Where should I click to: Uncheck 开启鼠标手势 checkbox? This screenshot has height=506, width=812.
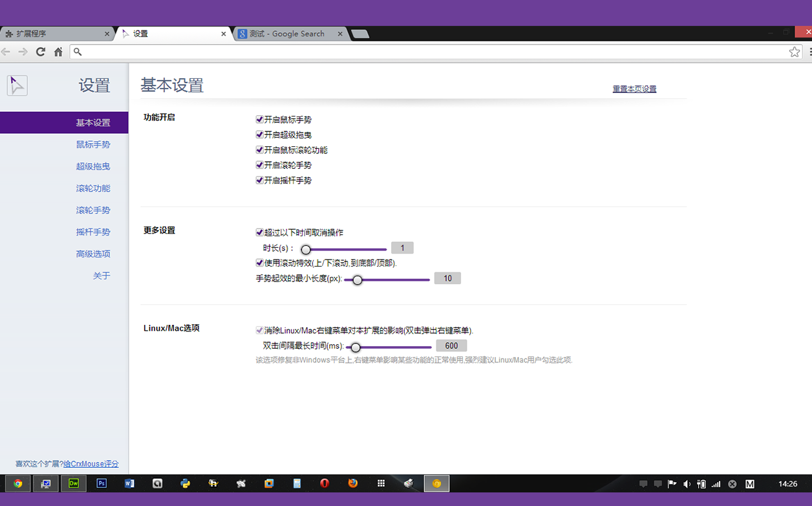tap(259, 120)
